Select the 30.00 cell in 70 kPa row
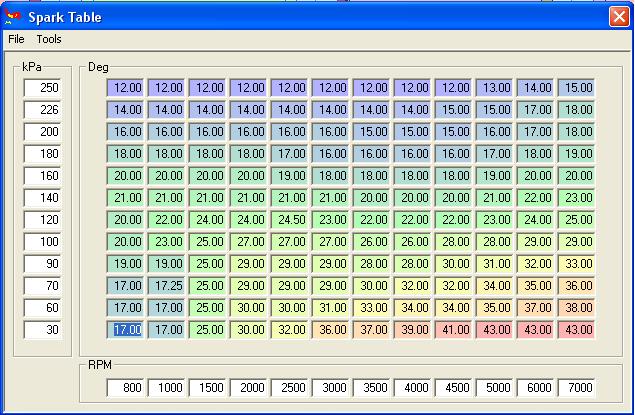 pyautogui.click(x=371, y=286)
